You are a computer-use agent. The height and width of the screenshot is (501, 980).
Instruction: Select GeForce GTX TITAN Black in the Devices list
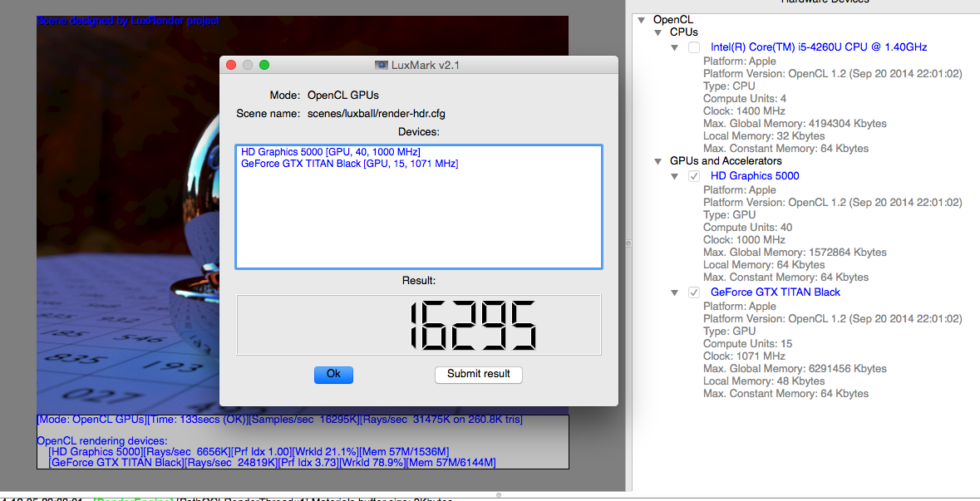point(349,164)
